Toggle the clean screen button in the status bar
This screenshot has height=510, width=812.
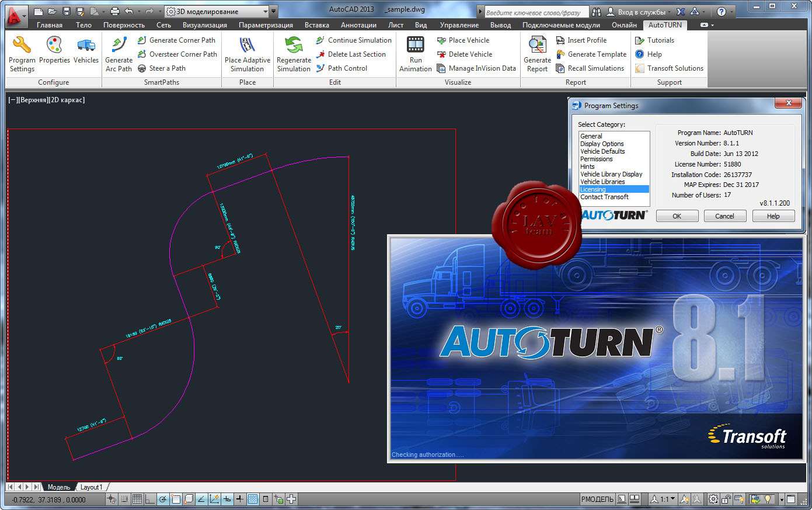point(791,499)
